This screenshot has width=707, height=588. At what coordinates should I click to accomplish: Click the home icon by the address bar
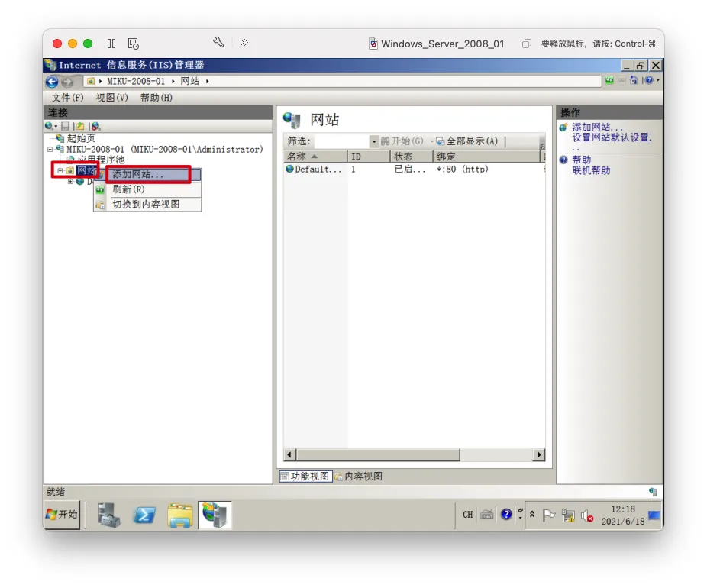(634, 80)
